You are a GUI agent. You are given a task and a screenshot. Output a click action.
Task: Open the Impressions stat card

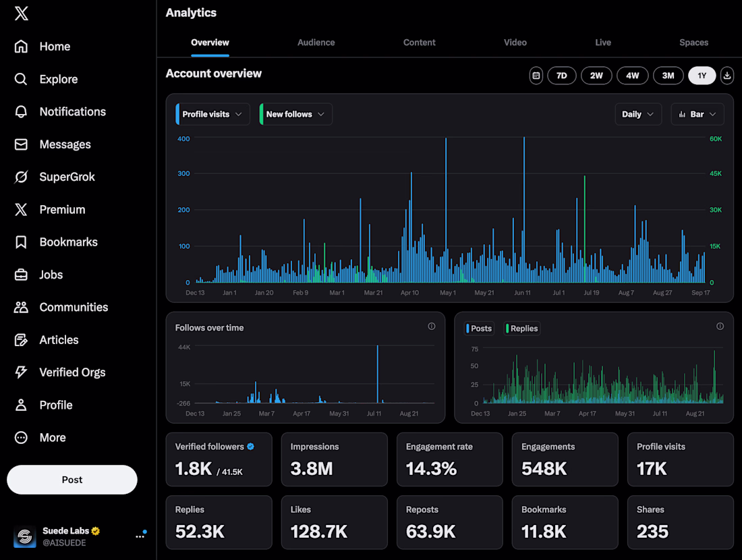pos(334,459)
